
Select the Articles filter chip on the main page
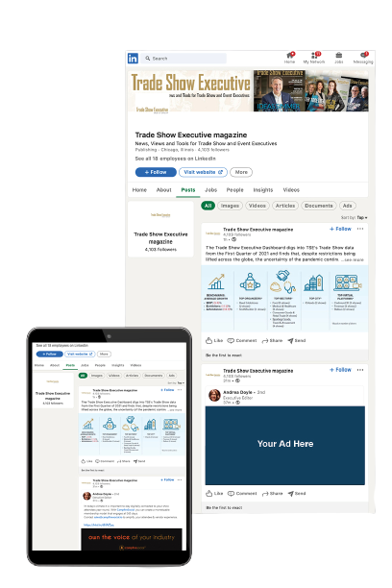(285, 206)
